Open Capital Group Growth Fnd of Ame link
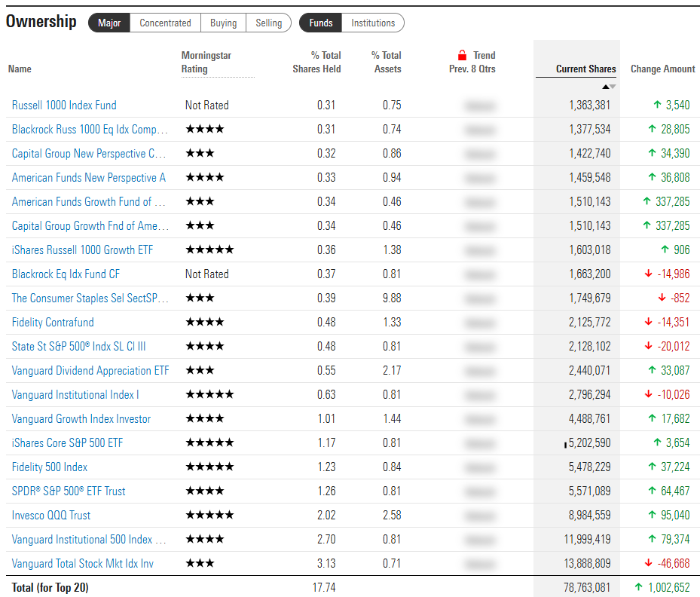This screenshot has height=597, width=700. pos(90,226)
